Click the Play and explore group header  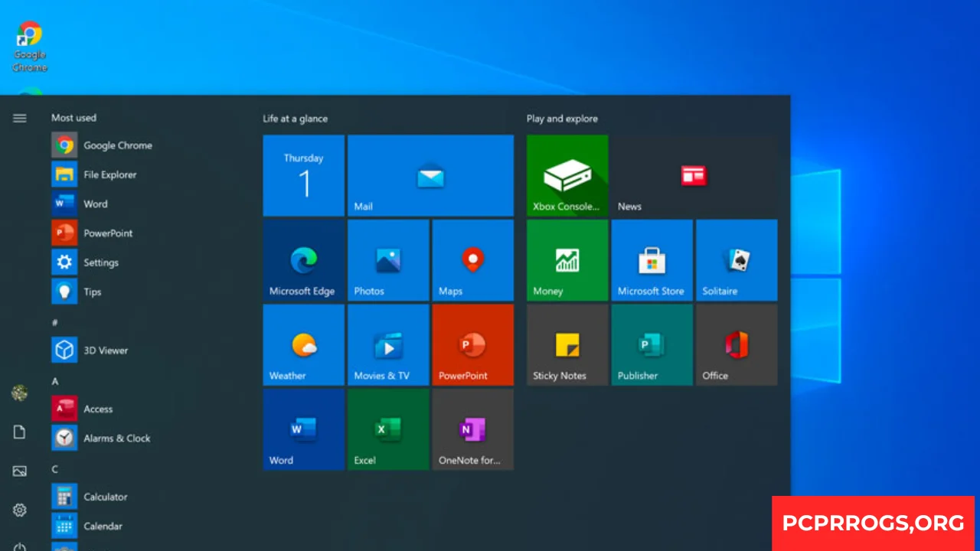[562, 119]
